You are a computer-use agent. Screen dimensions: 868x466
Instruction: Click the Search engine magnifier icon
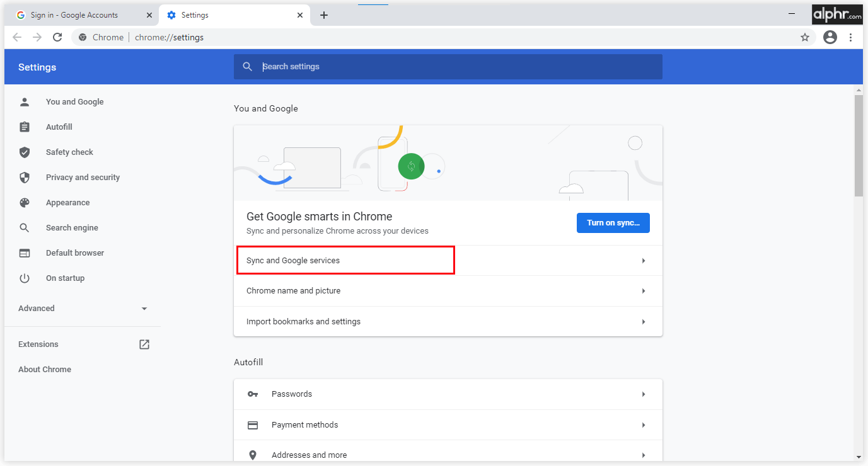point(24,227)
